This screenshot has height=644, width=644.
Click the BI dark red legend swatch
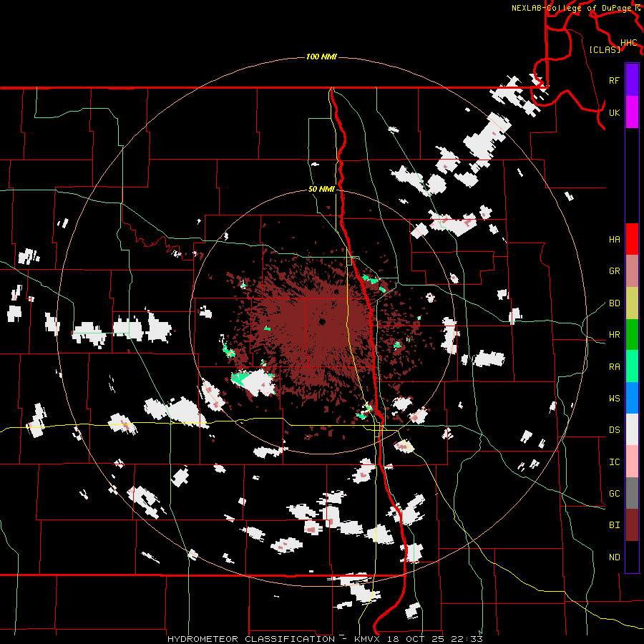tap(632, 525)
